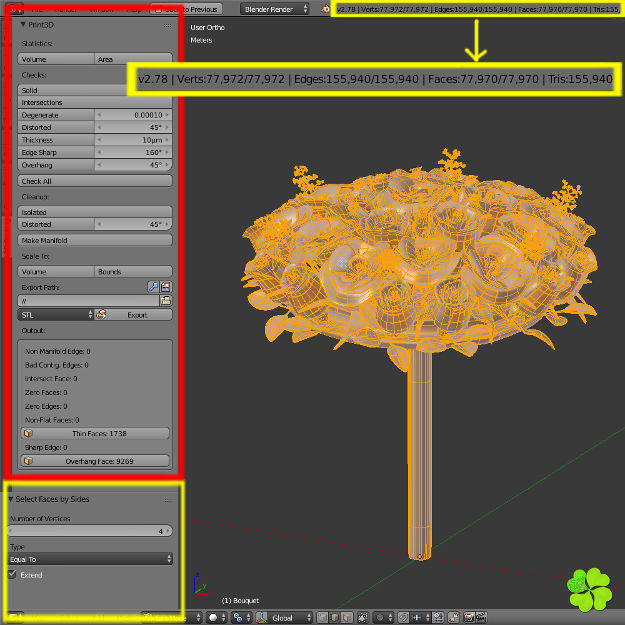Toggle the Extend checkbox
Screen dimensions: 625x625
[x=12, y=574]
